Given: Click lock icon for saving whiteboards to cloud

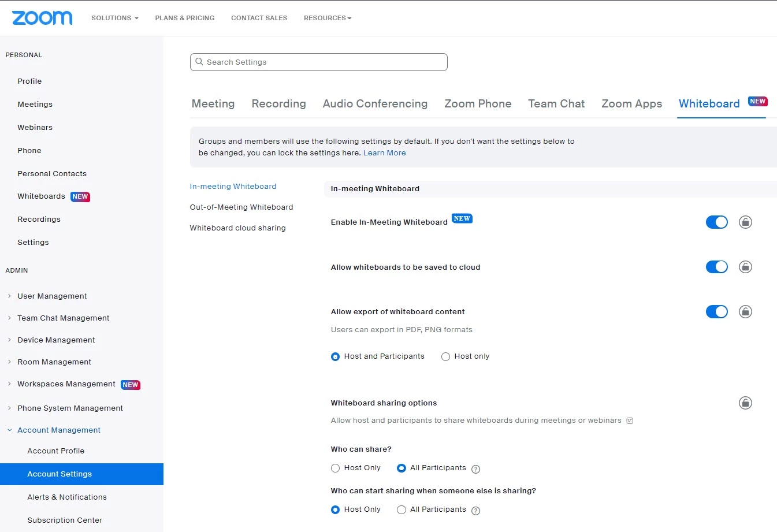Looking at the screenshot, I should tap(745, 267).
